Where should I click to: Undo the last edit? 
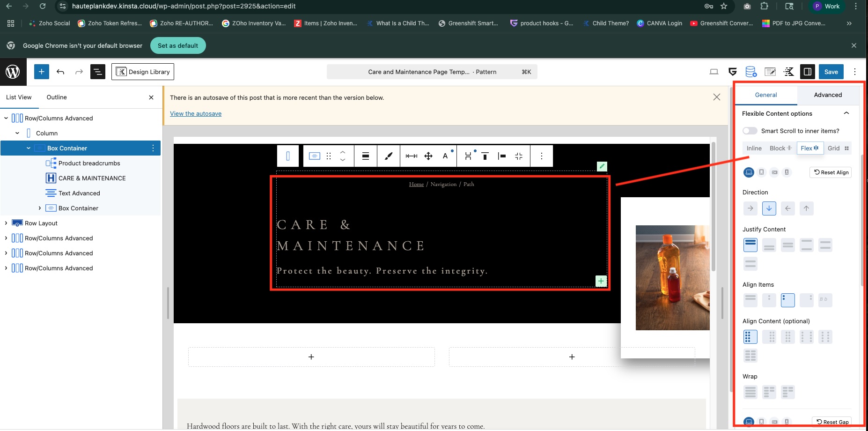(60, 72)
